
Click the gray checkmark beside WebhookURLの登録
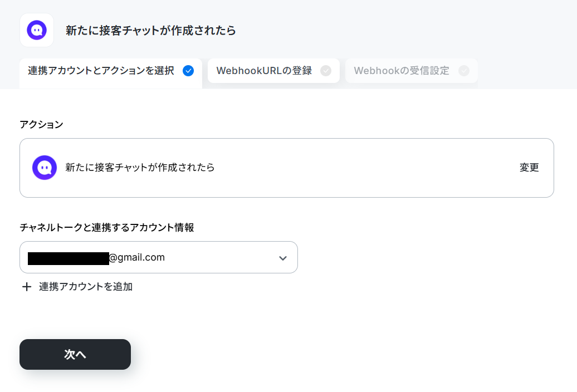[326, 71]
